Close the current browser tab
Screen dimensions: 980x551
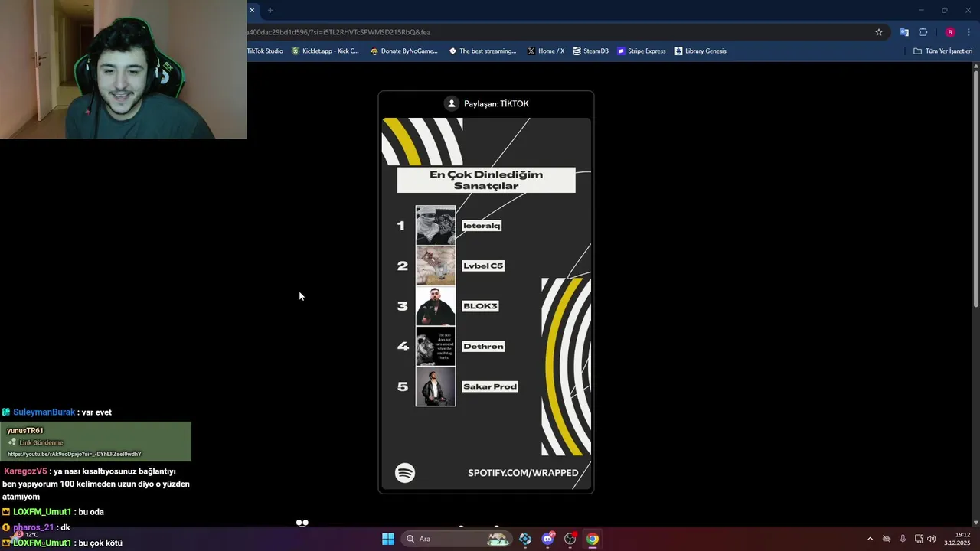tap(252, 10)
